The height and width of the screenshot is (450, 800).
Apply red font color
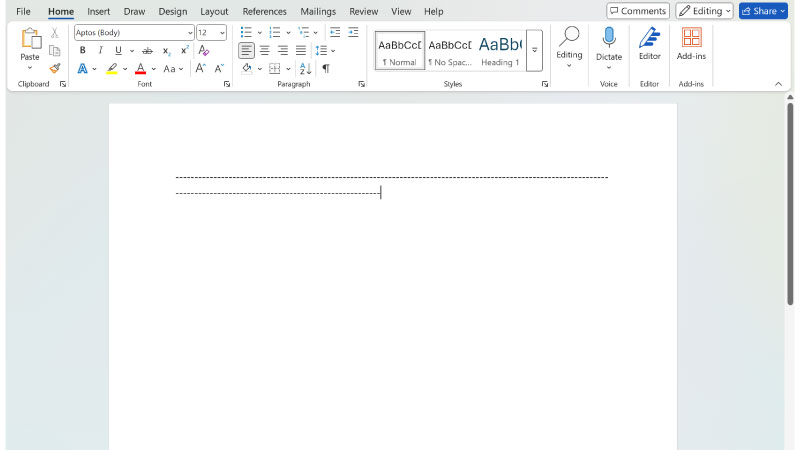[x=140, y=68]
